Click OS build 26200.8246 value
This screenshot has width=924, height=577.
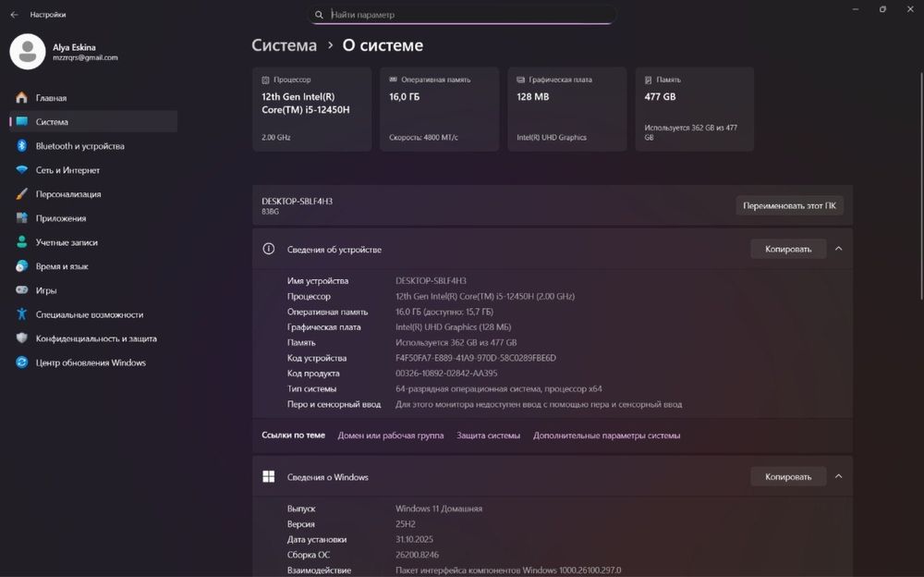click(418, 555)
